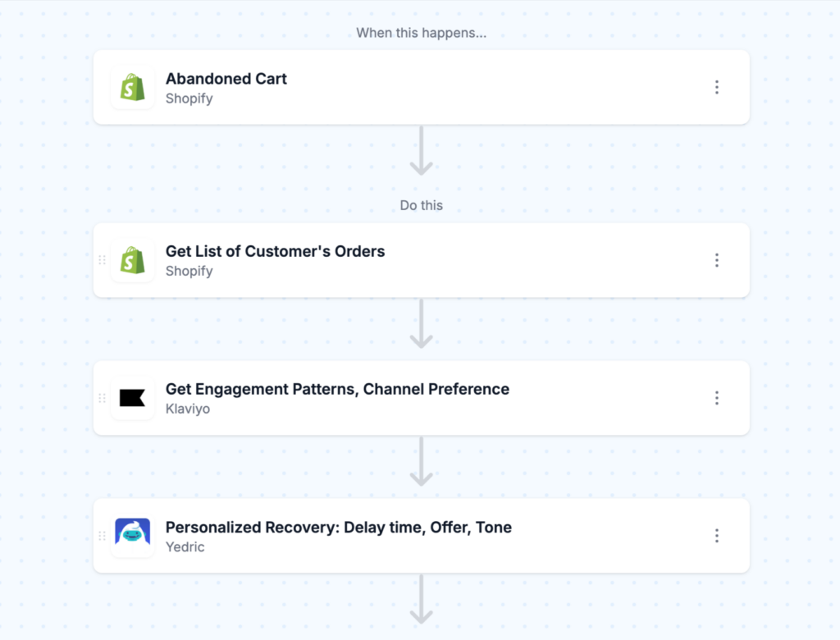Click the arrow connector below Abandoned Cart

(x=421, y=152)
